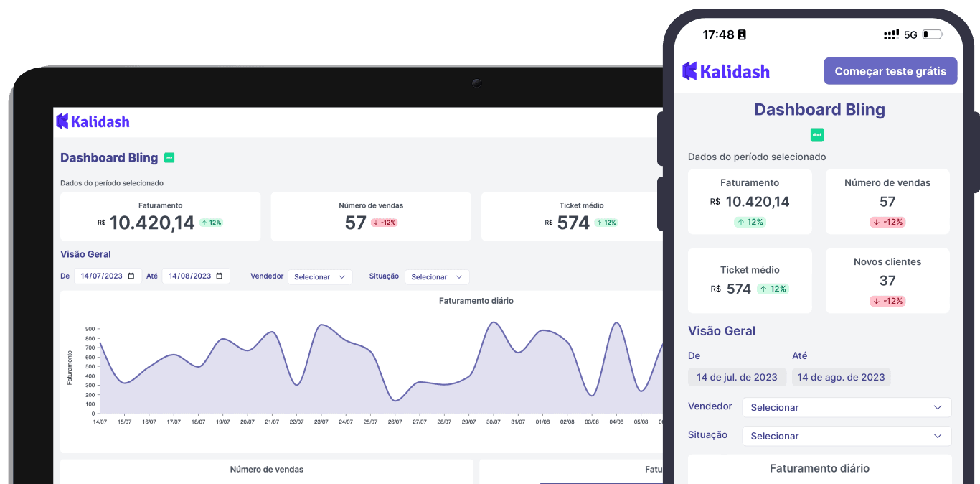Screen dimensions: 980x484
Task: Open the calendar picker in the laptop De date field
Action: (131, 276)
